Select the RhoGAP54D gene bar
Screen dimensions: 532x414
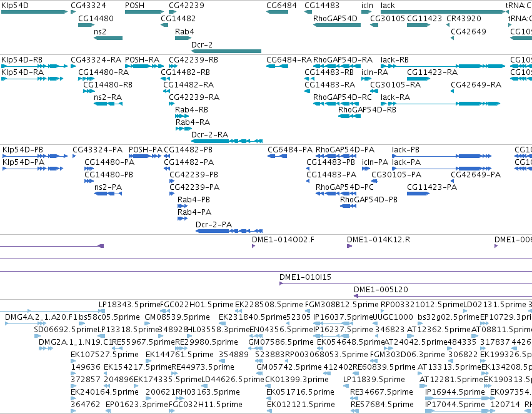pos(337,25)
